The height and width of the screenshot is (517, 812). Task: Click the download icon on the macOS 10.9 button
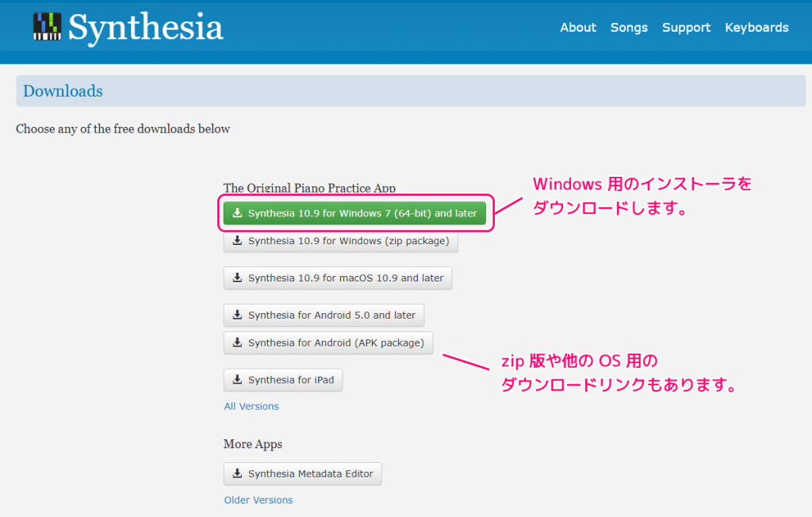click(237, 278)
